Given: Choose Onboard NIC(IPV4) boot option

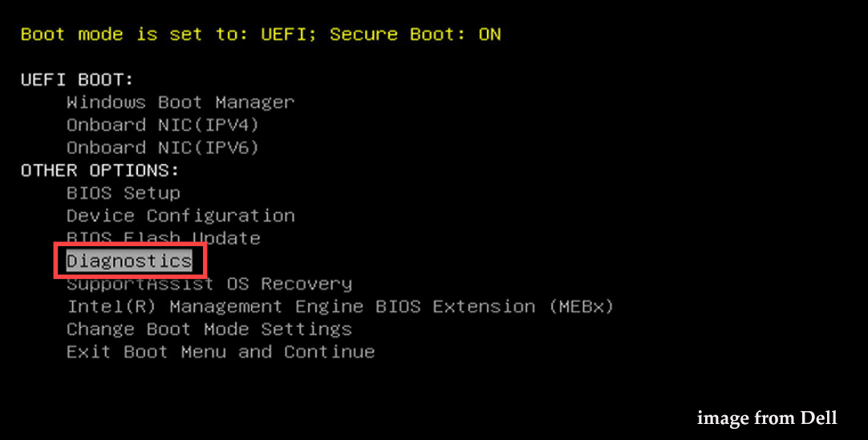Looking at the screenshot, I should [x=163, y=125].
